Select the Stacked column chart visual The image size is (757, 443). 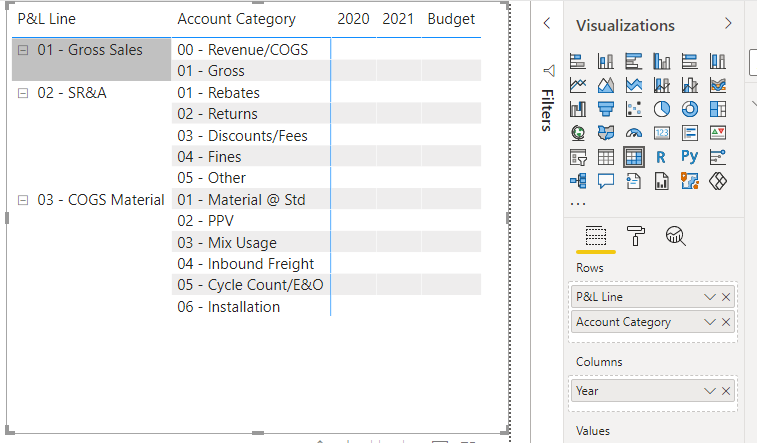606,61
